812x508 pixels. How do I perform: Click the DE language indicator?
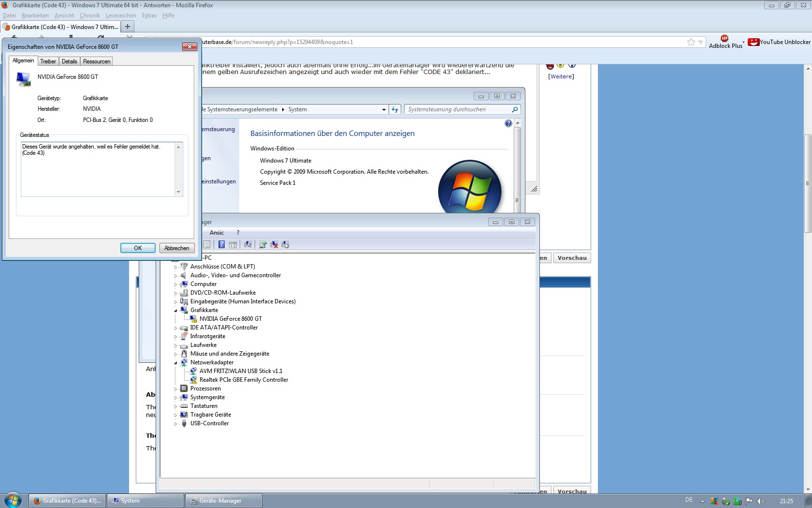click(689, 500)
